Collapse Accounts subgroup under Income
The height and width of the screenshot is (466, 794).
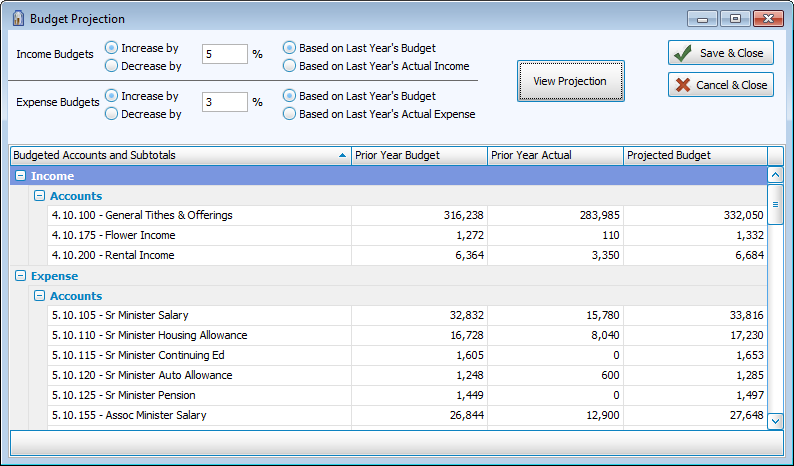coord(40,196)
